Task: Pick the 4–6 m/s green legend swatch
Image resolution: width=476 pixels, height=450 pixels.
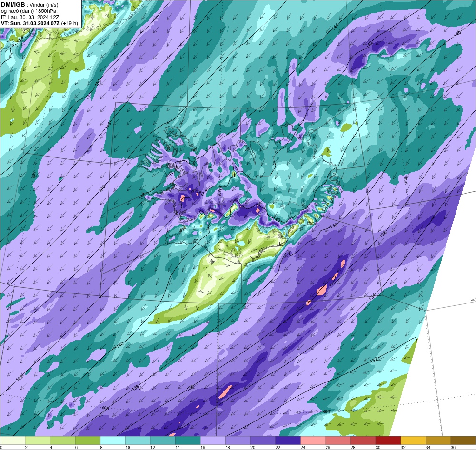Action: pos(63,440)
